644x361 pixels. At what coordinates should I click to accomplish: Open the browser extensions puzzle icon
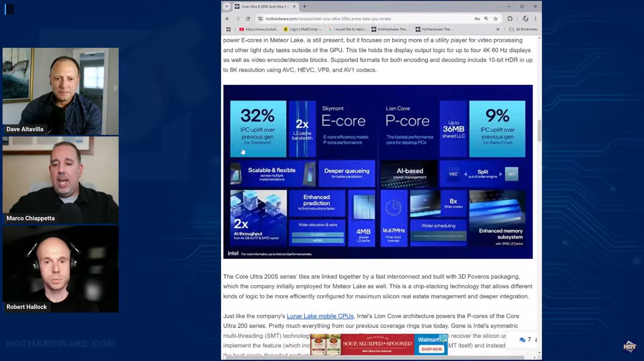coord(510,19)
